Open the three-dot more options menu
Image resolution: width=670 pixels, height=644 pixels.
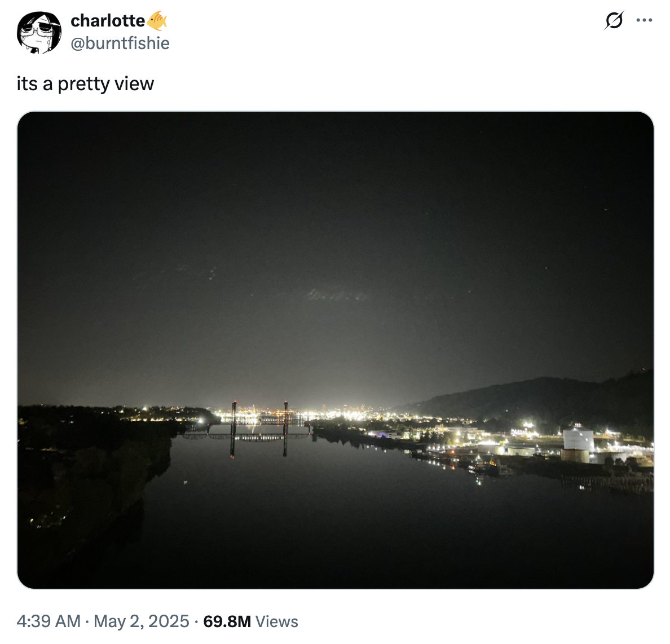click(x=644, y=20)
